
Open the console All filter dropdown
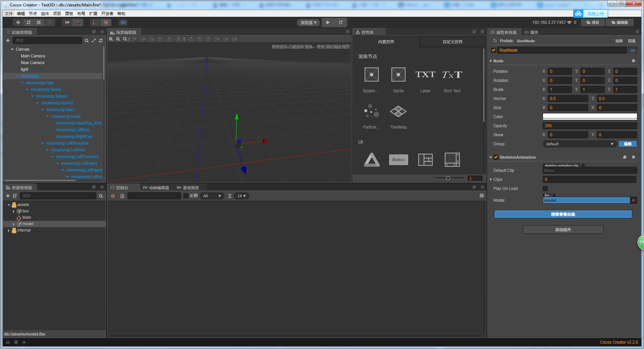[212, 196]
